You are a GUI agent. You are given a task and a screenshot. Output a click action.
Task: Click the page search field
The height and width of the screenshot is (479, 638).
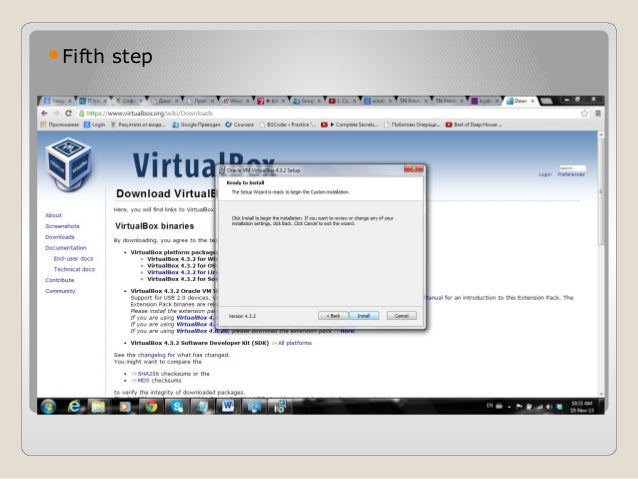pyautogui.click(x=572, y=168)
